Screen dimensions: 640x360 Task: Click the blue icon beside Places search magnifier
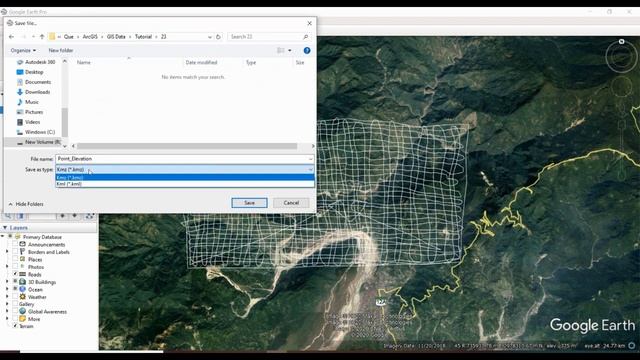click(21, 216)
